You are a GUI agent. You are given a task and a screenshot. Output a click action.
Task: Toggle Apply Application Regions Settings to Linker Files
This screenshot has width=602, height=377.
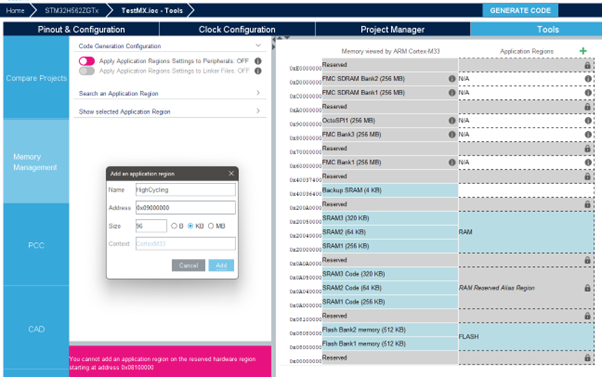coord(87,71)
